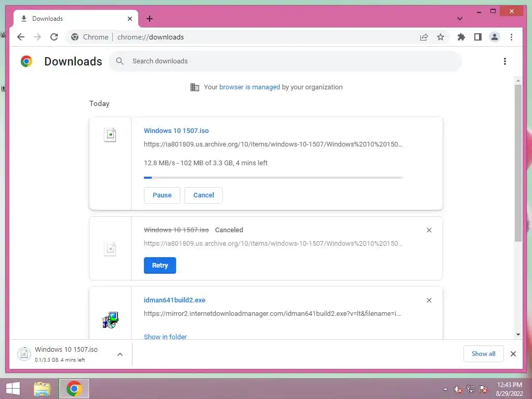
Task: Close the bottom download shelf
Action: (x=513, y=354)
